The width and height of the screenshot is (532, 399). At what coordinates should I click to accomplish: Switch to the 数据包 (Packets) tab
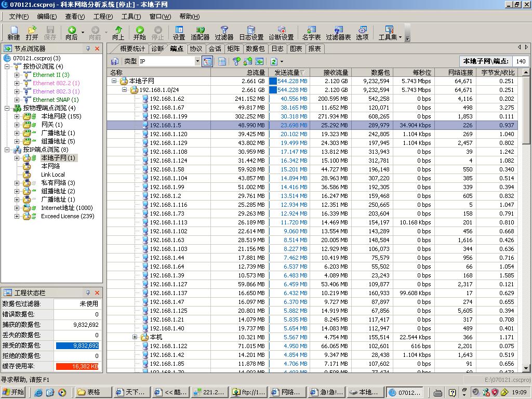[x=255, y=48]
